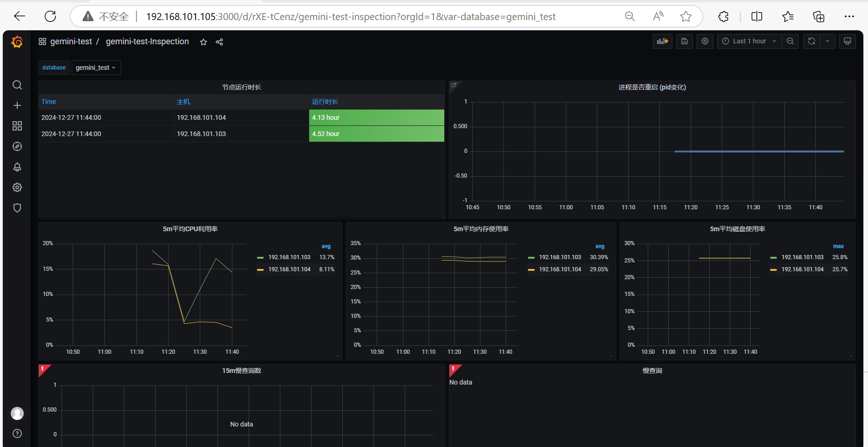
Task: Click alert icon on 15m慢查询数 panel
Action: point(43,369)
